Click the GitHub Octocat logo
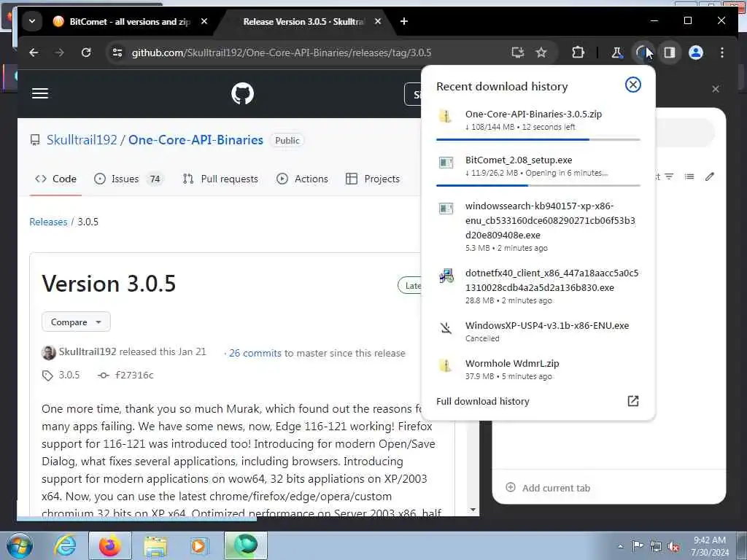 tap(242, 93)
